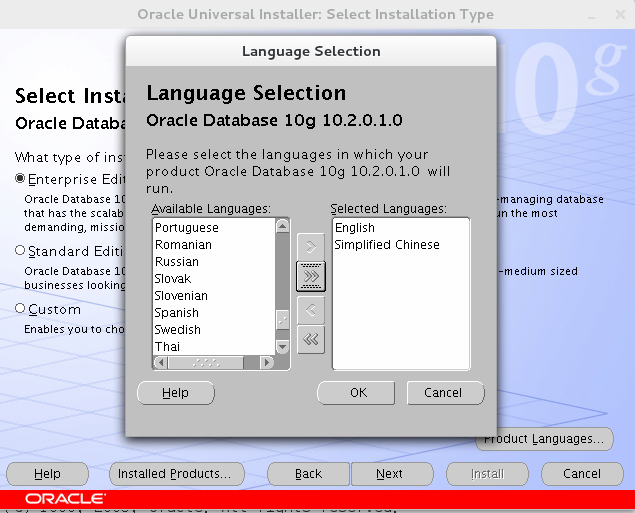Move selected language to the Selected list

click(311, 247)
